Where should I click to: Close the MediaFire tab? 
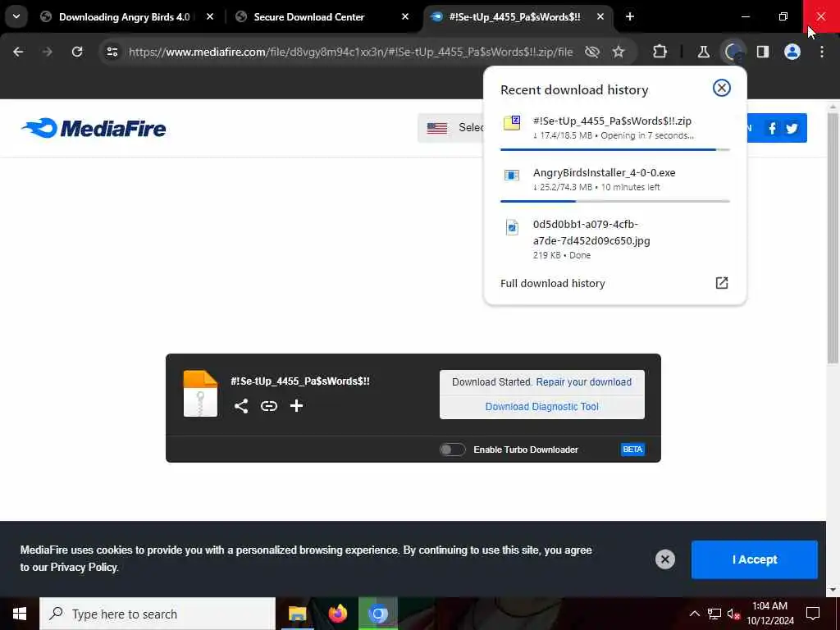[600, 16]
